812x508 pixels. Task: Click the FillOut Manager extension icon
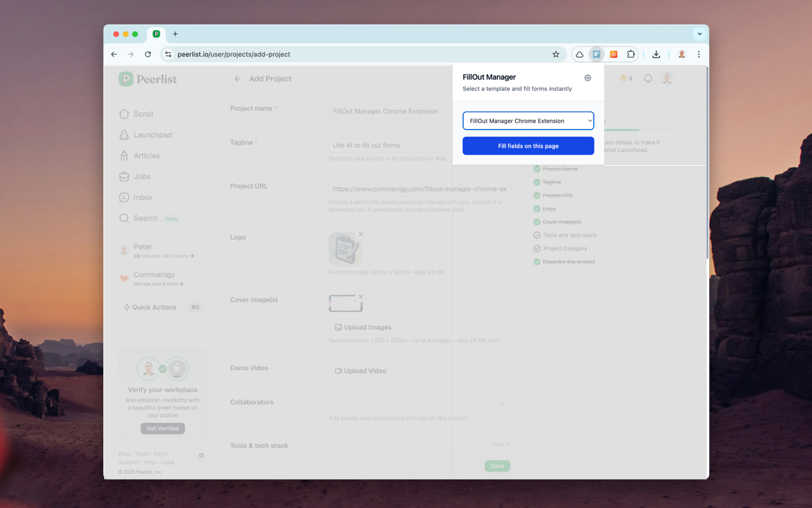click(x=596, y=55)
